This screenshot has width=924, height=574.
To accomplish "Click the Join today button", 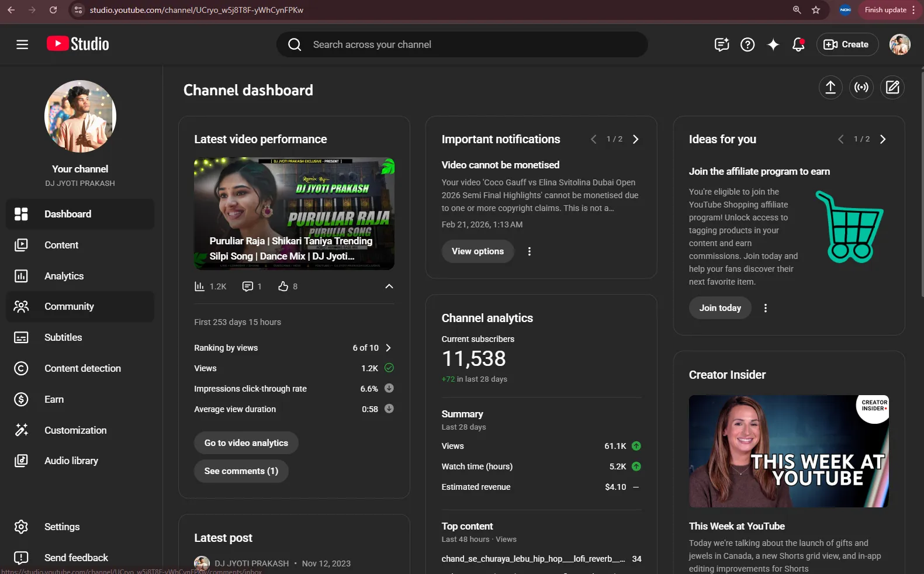I will [720, 308].
